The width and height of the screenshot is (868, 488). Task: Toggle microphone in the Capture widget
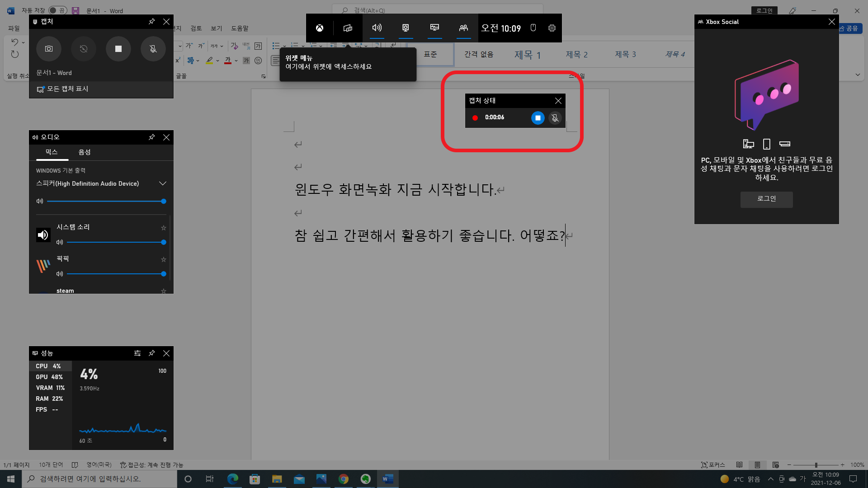pos(153,49)
